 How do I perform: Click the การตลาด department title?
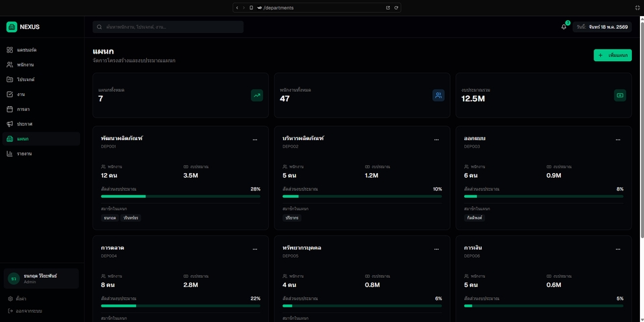tap(113, 248)
